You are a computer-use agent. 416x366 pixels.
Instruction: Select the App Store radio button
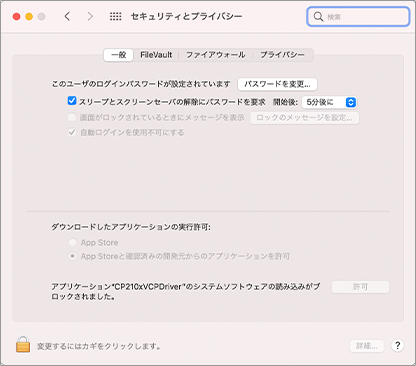pos(72,242)
